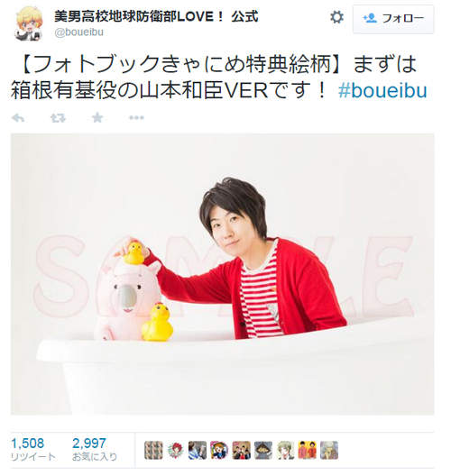
Task: Click the フォロー follow button
Action: click(x=393, y=19)
